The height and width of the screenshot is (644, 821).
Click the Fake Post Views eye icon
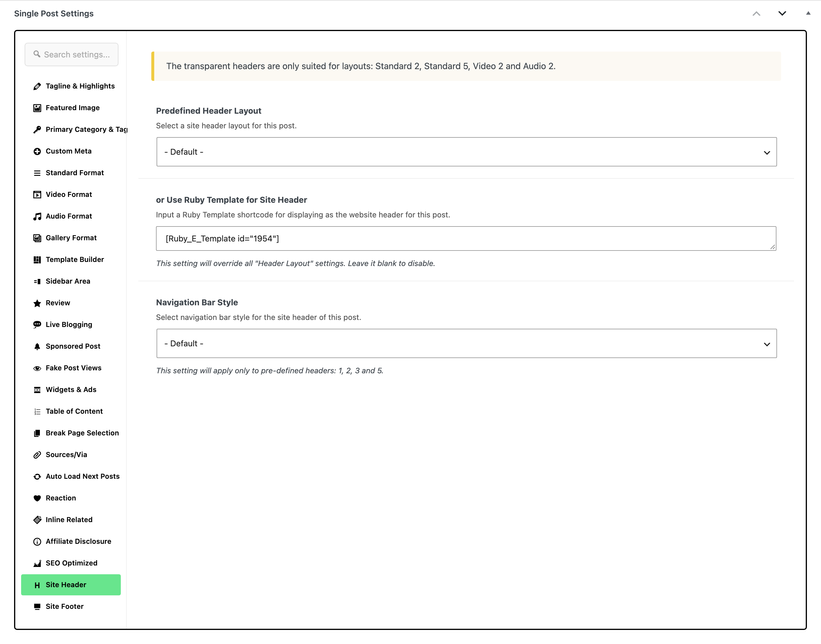click(x=37, y=368)
